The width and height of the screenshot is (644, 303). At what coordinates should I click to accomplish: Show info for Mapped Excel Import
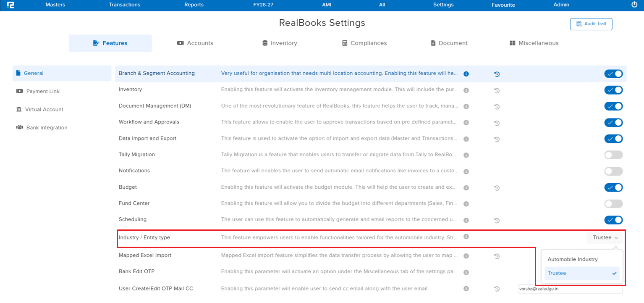click(x=466, y=256)
